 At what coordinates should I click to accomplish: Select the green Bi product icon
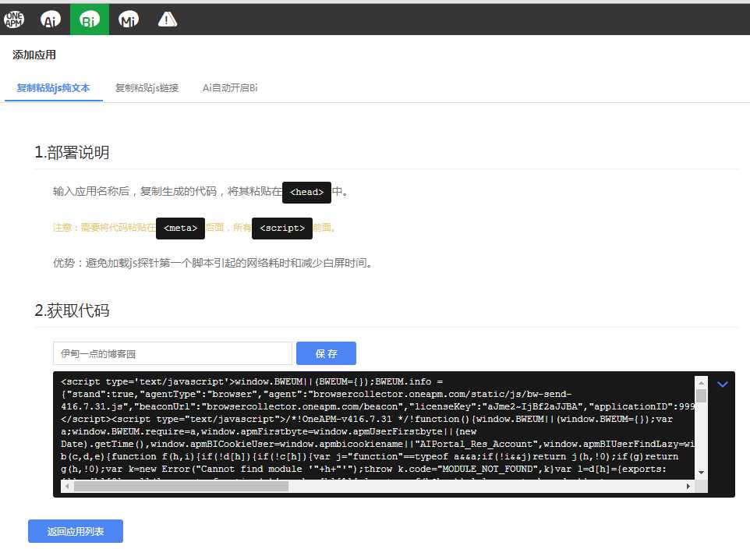click(x=90, y=19)
